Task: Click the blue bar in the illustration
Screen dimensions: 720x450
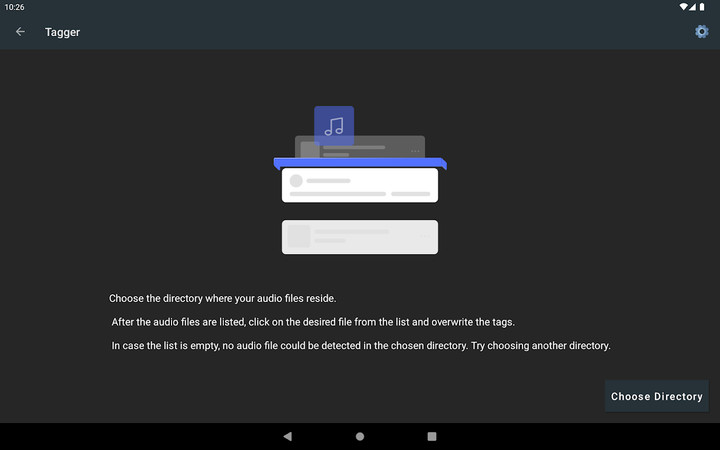Action: 360,163
